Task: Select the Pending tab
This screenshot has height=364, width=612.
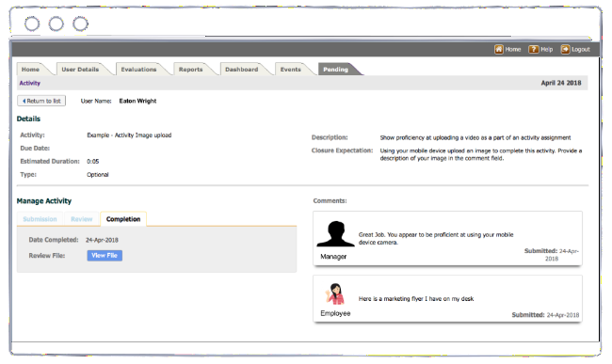Action: [x=335, y=69]
